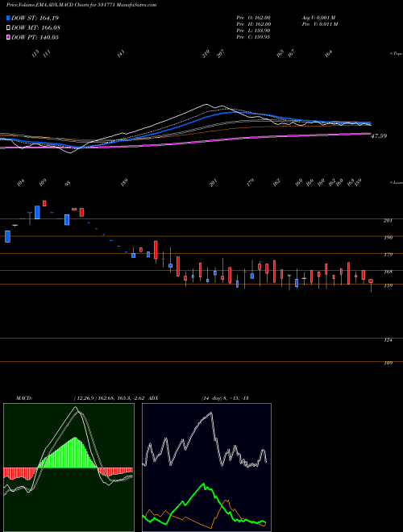Click the 'ADX' heading label
Screen dimensions: 403x532
[153, 397]
